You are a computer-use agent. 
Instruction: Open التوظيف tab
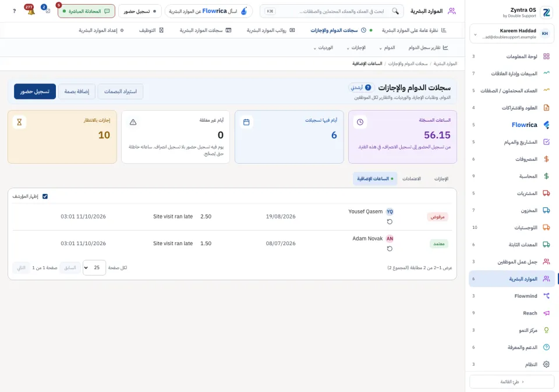(151, 30)
